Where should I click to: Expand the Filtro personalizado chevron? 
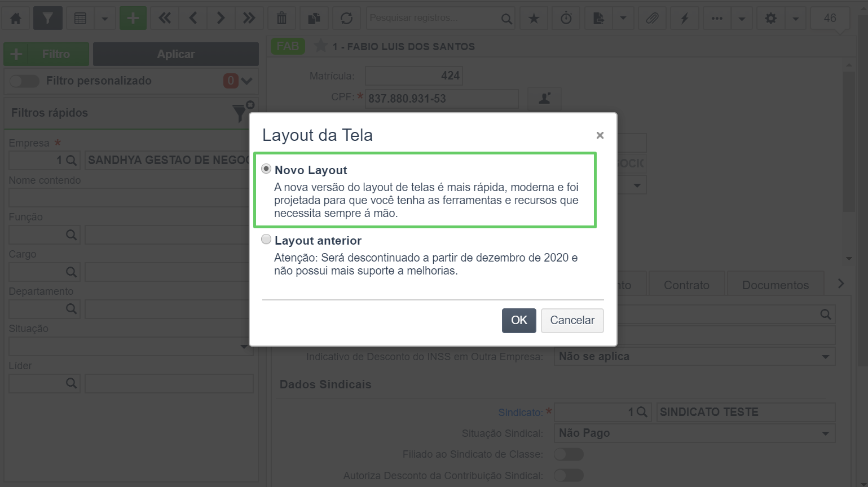click(246, 81)
